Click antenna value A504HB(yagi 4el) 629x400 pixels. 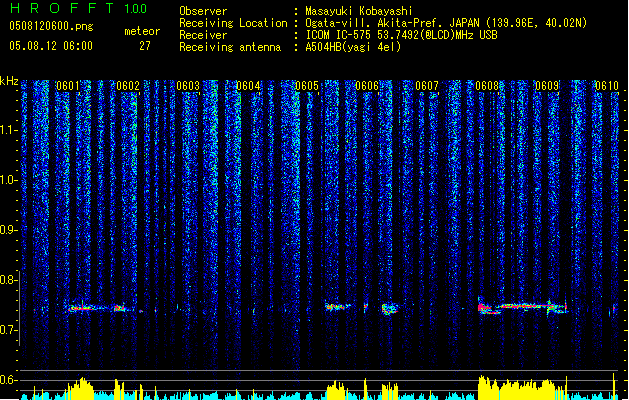click(353, 47)
